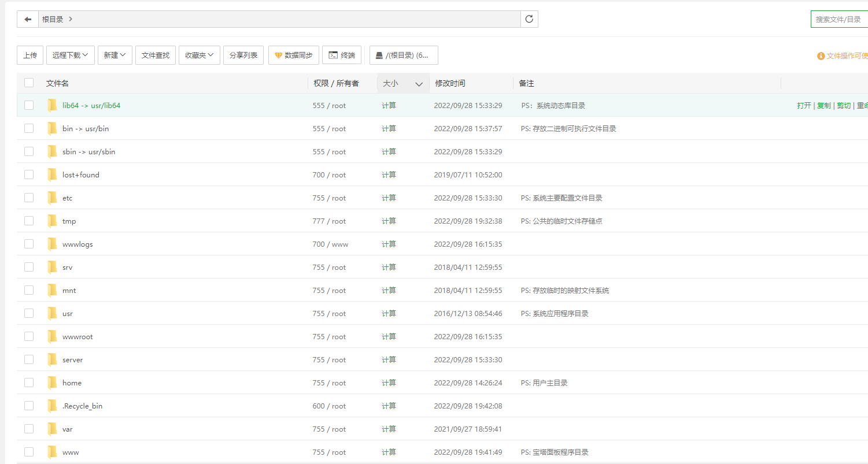Click the 搜索文件/目录 search field
The width and height of the screenshot is (868, 464).
pyautogui.click(x=840, y=19)
